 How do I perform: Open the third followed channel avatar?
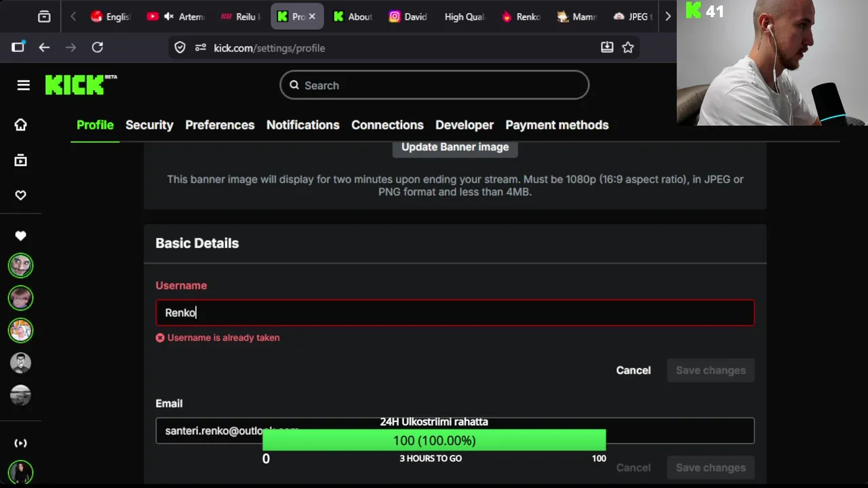coord(20,331)
